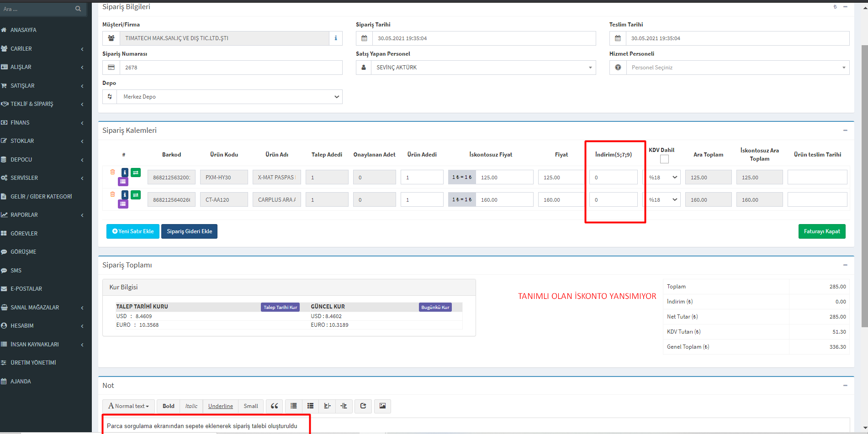This screenshot has height=434, width=868.
Task: Open the STOKLAR sidebar menu
Action: pyautogui.click(x=43, y=141)
